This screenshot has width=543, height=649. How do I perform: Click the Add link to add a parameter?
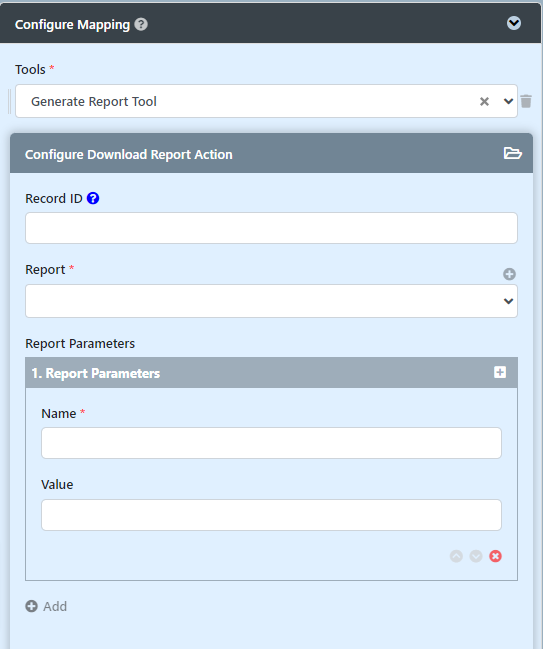pos(46,606)
